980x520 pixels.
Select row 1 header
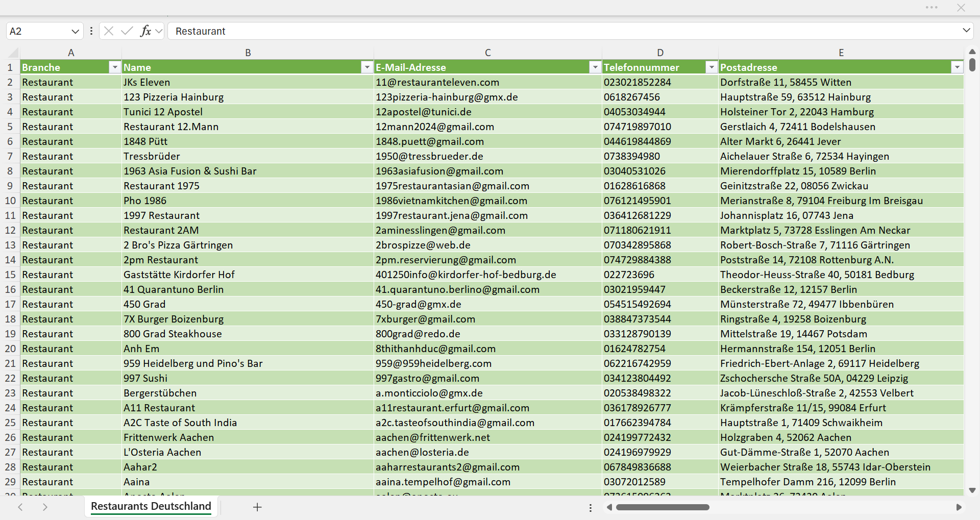[x=10, y=67]
